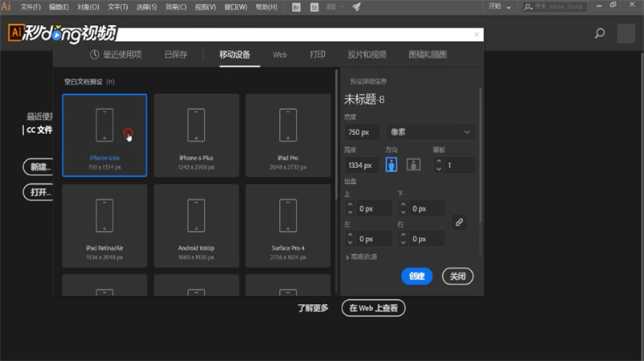
Task: Select the Android 1080p preset
Action: pos(196,225)
